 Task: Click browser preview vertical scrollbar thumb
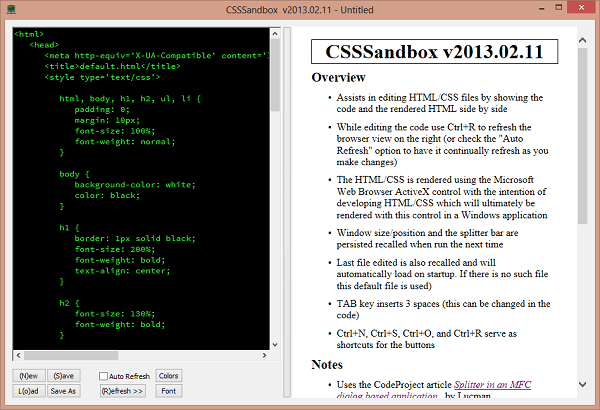click(x=582, y=136)
